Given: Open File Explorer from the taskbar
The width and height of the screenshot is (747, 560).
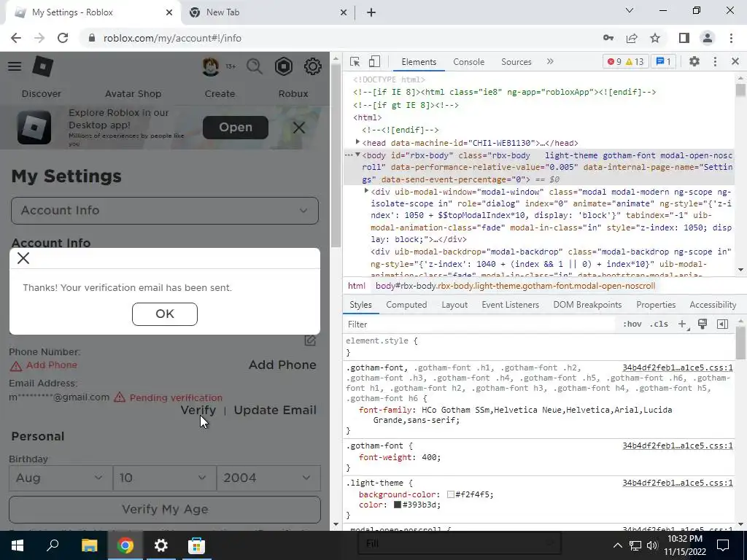Looking at the screenshot, I should pyautogui.click(x=89, y=545).
